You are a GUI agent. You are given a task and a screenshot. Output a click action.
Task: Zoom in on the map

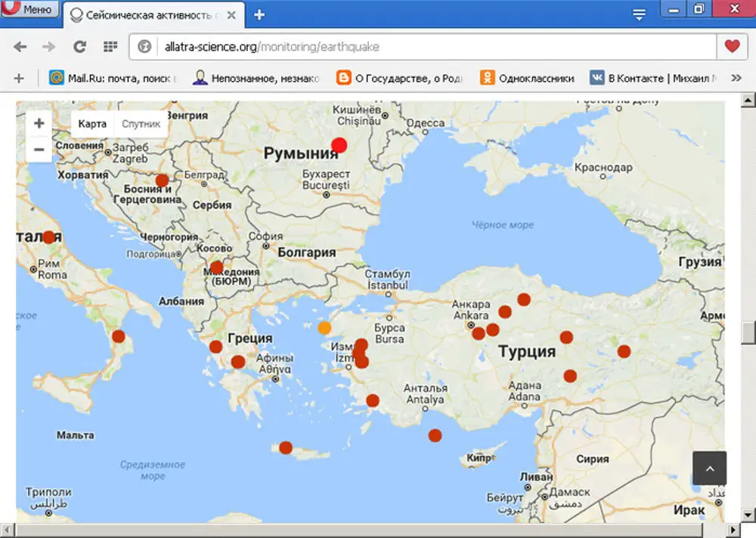click(39, 123)
